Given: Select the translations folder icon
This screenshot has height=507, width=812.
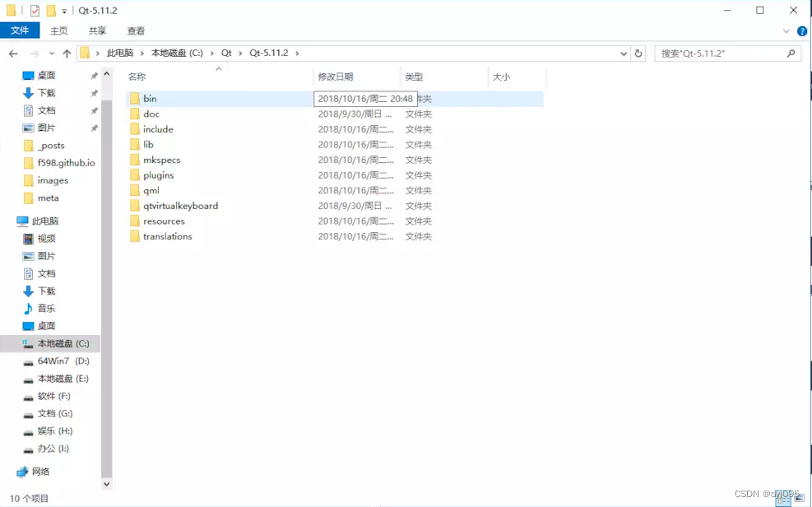Looking at the screenshot, I should [x=135, y=236].
